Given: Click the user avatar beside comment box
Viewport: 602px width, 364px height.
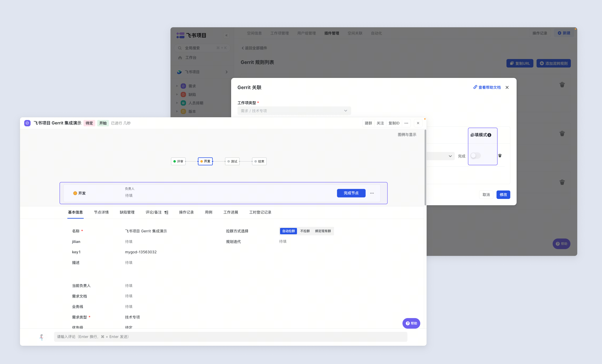Looking at the screenshot, I should pos(42,337).
